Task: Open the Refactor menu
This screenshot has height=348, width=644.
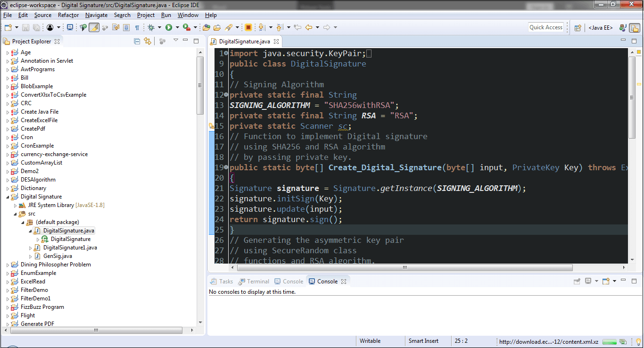Action: click(x=68, y=15)
